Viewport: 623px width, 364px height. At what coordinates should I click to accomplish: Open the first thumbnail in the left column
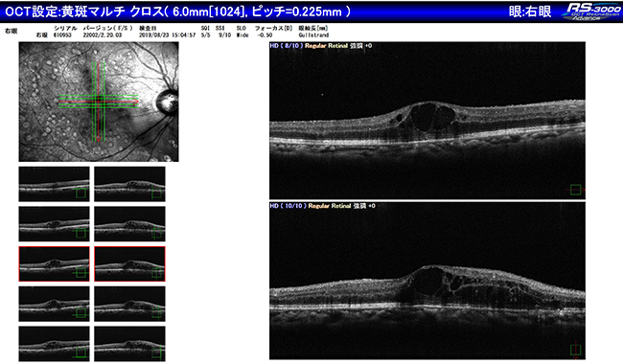54,184
